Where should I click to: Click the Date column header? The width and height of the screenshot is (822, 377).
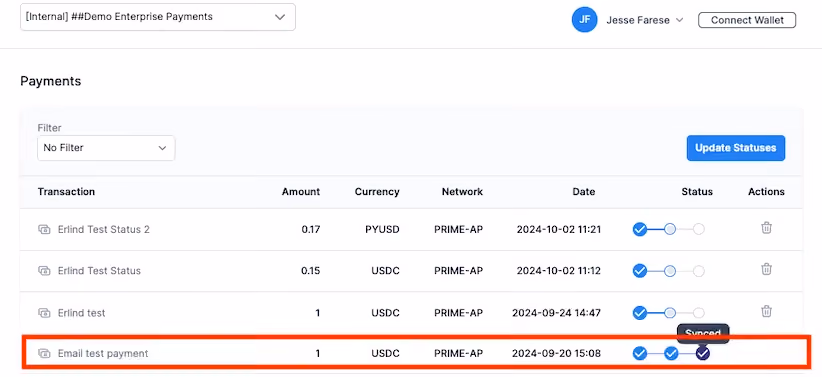[x=583, y=191]
